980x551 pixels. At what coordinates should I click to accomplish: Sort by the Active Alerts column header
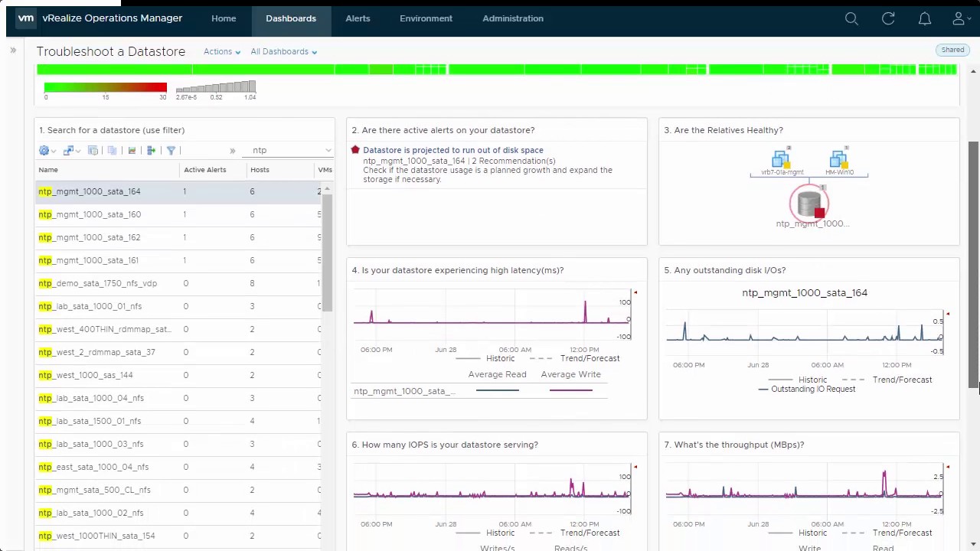[x=204, y=170]
